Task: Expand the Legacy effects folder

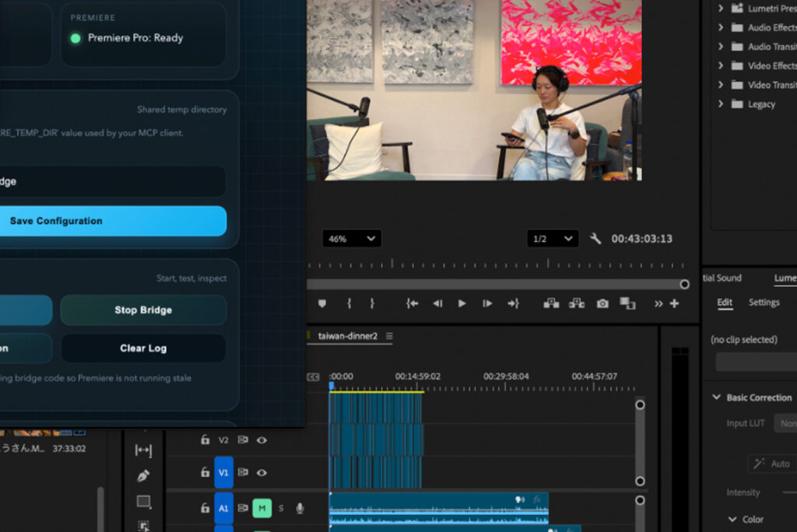Action: (x=721, y=104)
